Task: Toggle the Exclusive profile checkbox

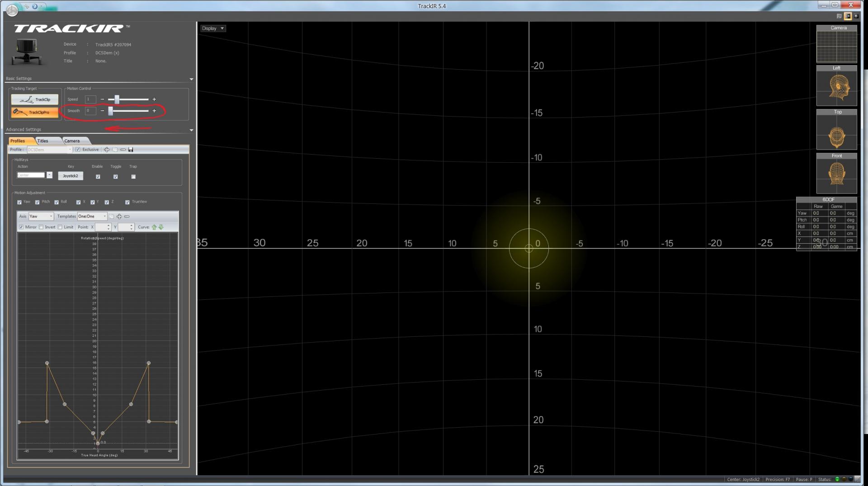Action: tap(78, 150)
